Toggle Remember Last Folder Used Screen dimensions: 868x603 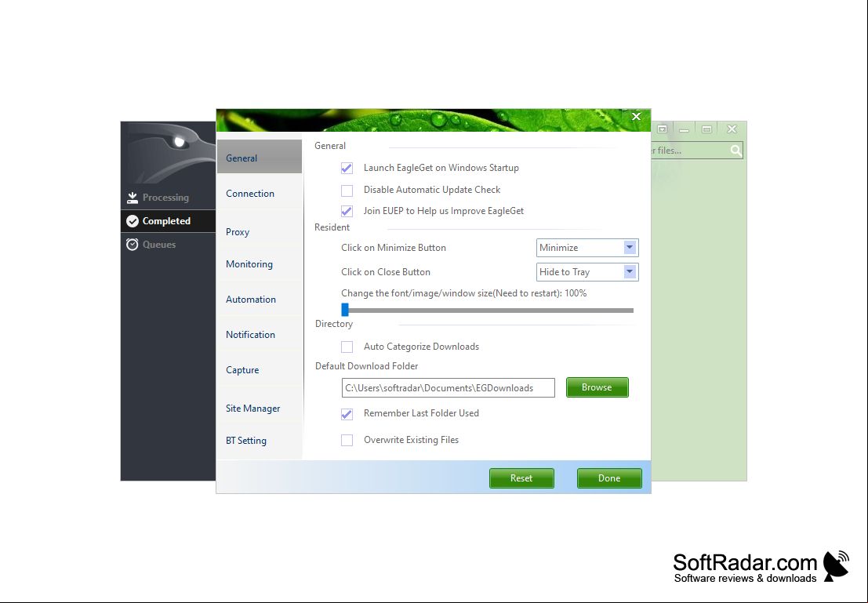[347, 413]
